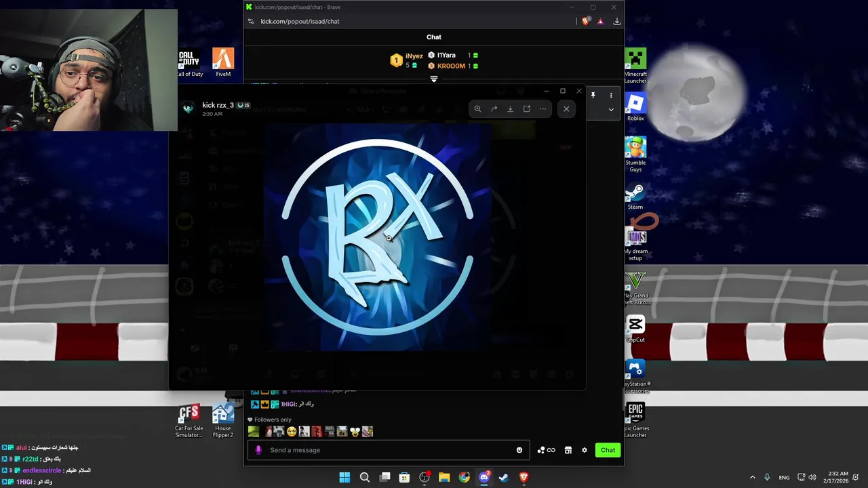Open House Flipper 2 desktop shortcut
The height and width of the screenshot is (488, 868).
click(223, 421)
